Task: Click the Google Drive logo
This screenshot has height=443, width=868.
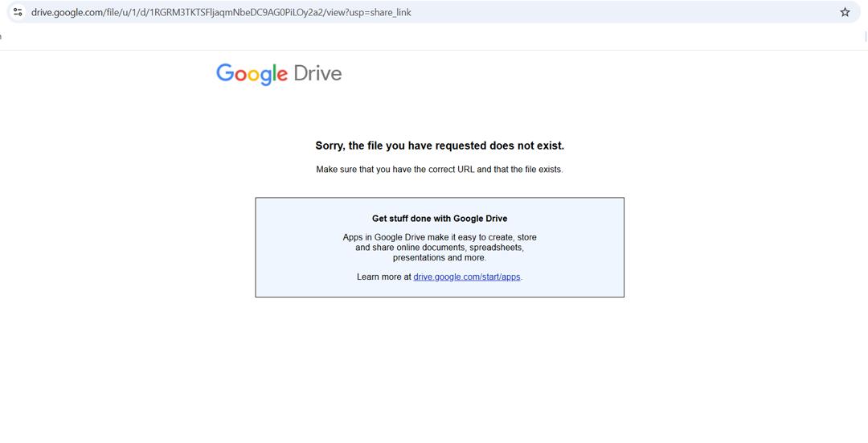Action: point(279,74)
